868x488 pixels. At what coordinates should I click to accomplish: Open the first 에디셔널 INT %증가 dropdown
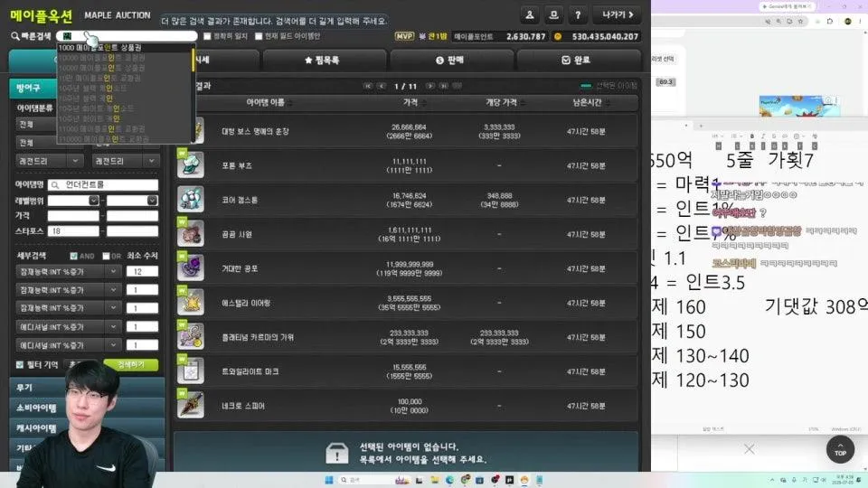(x=68, y=327)
